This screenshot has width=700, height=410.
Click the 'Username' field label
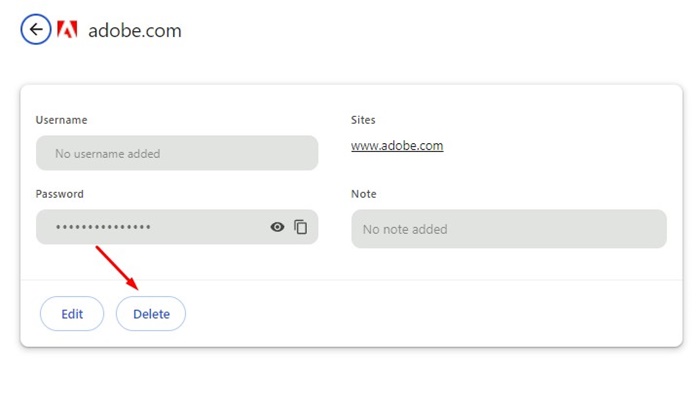click(x=62, y=120)
